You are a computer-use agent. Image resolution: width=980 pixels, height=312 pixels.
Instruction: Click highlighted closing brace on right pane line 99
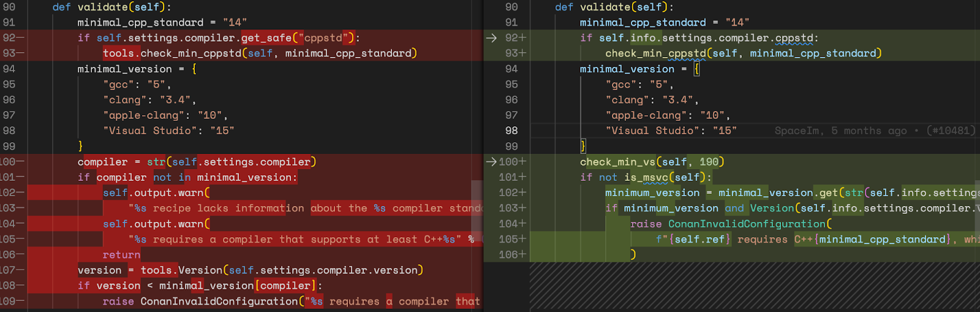point(583,146)
